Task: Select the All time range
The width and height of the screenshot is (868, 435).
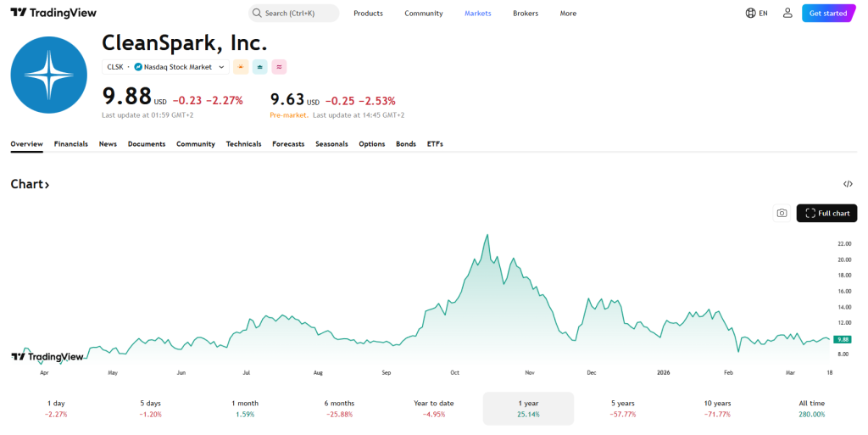Action: [x=811, y=409]
